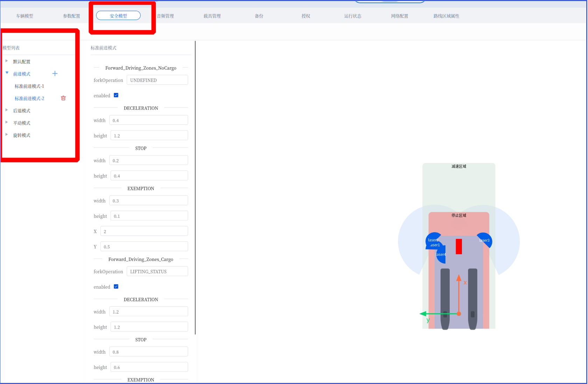Click NoCargo STOP width field 0.2
The height and width of the screenshot is (384, 588).
click(x=148, y=160)
